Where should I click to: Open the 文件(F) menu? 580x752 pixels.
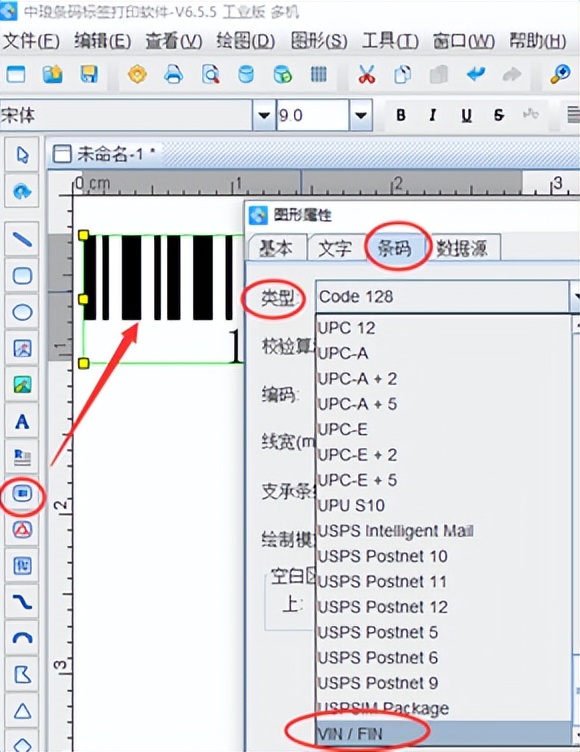click(32, 42)
